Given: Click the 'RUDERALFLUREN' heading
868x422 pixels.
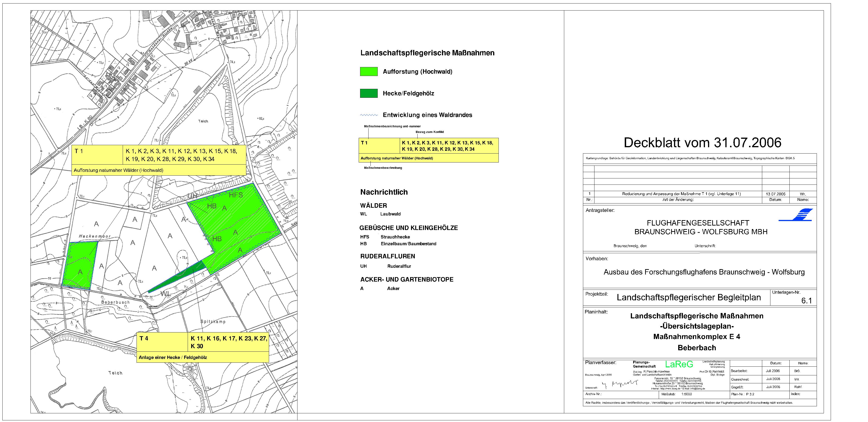Looking at the screenshot, I should tap(388, 256).
